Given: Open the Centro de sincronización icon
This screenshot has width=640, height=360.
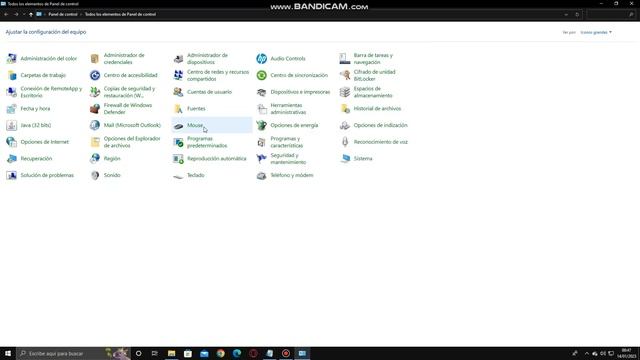Looking at the screenshot, I should (x=261, y=75).
